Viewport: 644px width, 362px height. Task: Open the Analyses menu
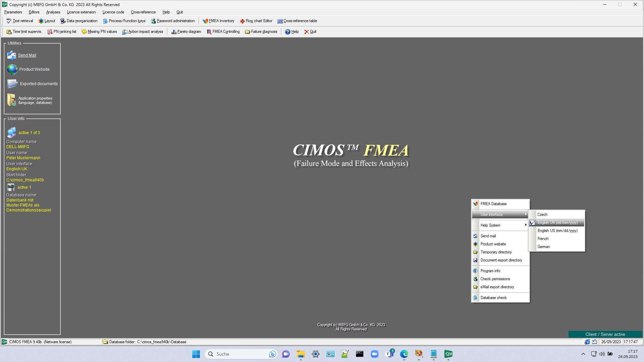coord(53,12)
